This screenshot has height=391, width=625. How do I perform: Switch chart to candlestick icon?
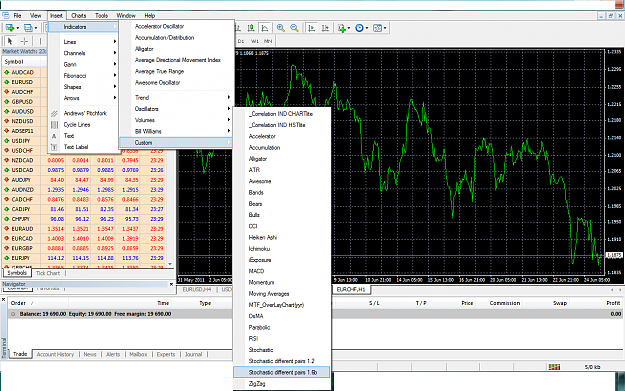(251, 28)
